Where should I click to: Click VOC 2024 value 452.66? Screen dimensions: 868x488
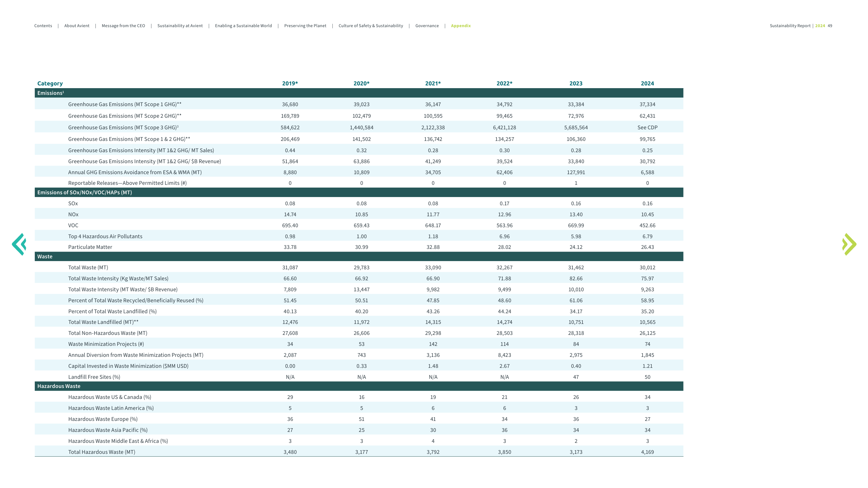[647, 225]
